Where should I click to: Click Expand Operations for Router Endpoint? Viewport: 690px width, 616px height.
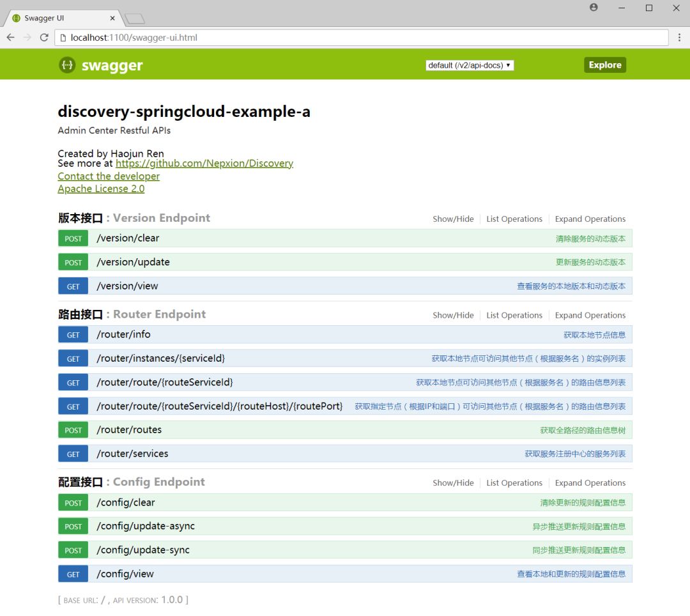(590, 315)
